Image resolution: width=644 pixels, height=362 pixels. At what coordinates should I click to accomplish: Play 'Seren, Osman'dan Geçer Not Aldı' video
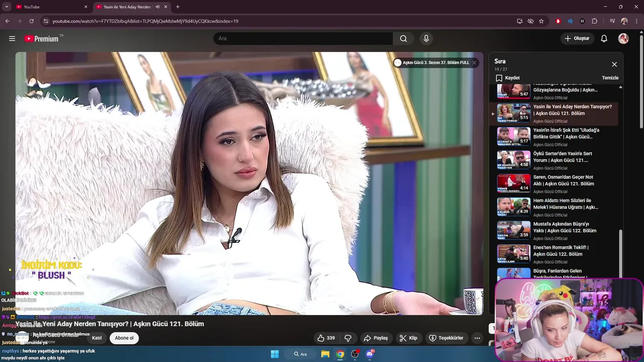554,184
